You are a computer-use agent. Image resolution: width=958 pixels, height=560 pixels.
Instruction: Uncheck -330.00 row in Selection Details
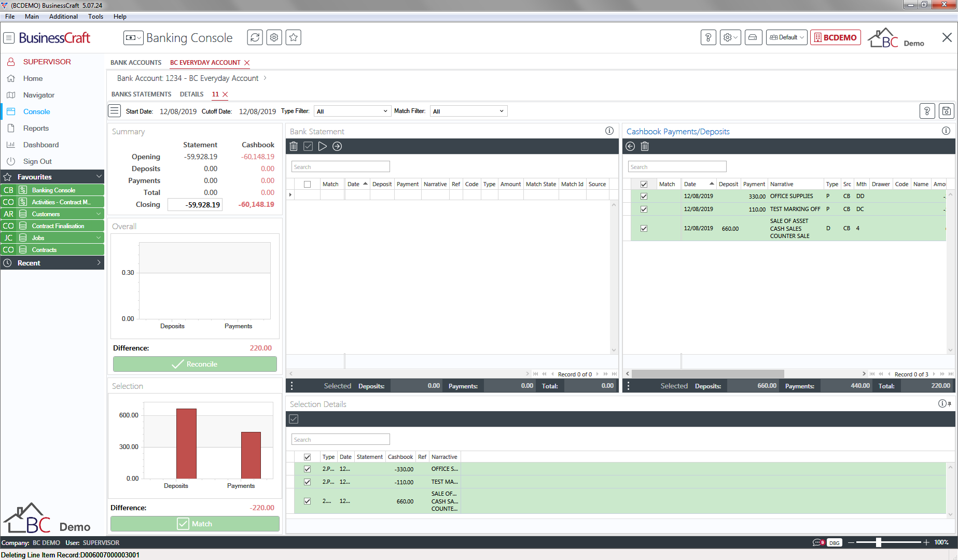[x=308, y=469]
